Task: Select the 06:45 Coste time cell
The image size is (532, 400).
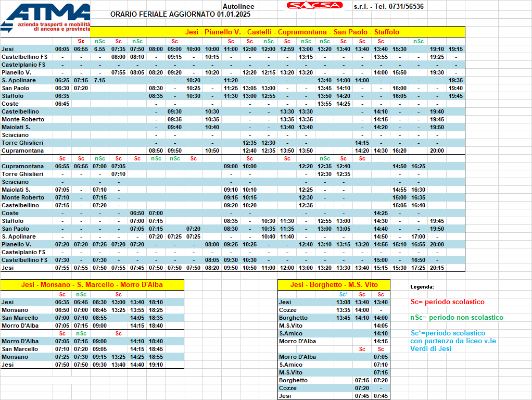Action: pos(62,104)
